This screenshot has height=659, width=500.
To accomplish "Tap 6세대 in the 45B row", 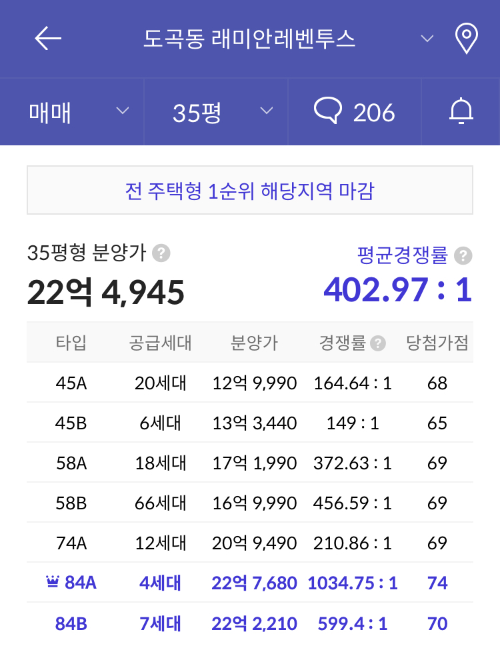I will (x=160, y=423).
